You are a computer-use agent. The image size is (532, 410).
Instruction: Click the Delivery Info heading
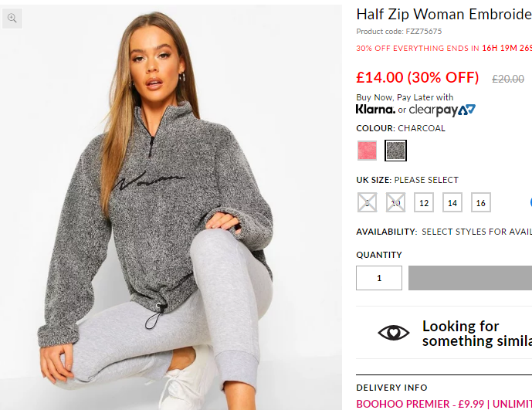pos(391,388)
